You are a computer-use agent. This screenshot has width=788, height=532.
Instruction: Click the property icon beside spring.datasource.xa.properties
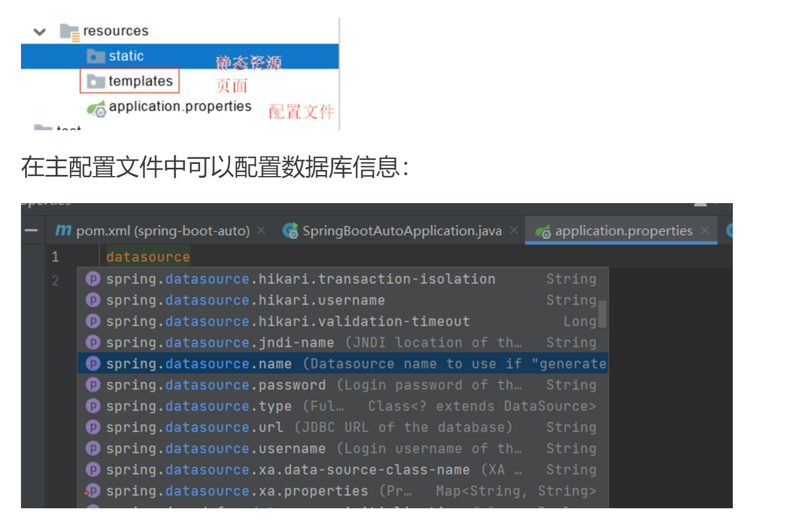93,491
